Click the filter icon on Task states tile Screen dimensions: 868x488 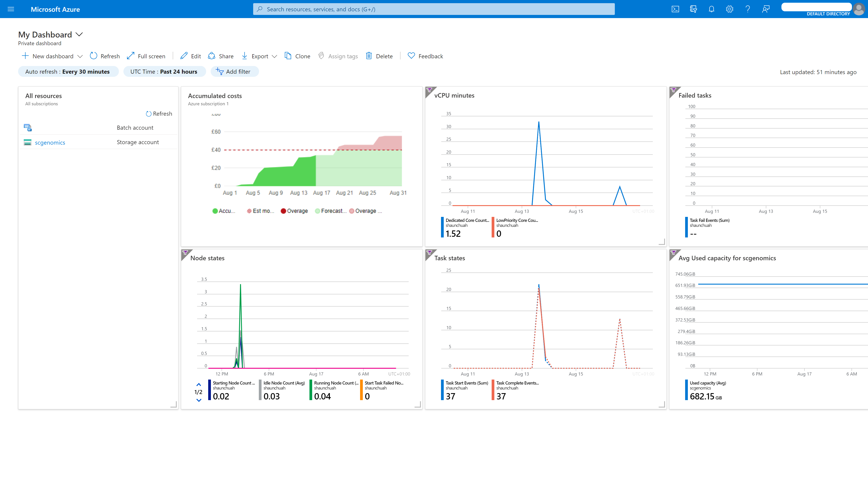(x=429, y=253)
